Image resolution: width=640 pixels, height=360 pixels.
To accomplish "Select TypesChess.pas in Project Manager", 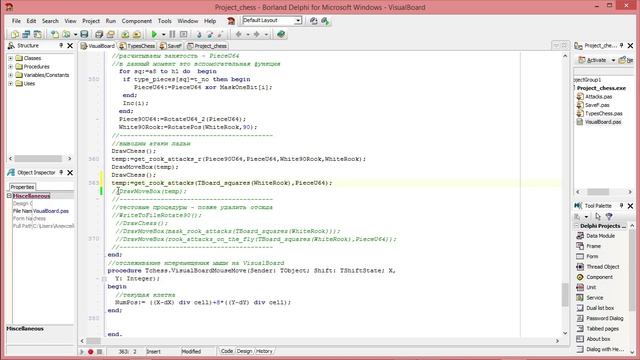I will (600, 113).
